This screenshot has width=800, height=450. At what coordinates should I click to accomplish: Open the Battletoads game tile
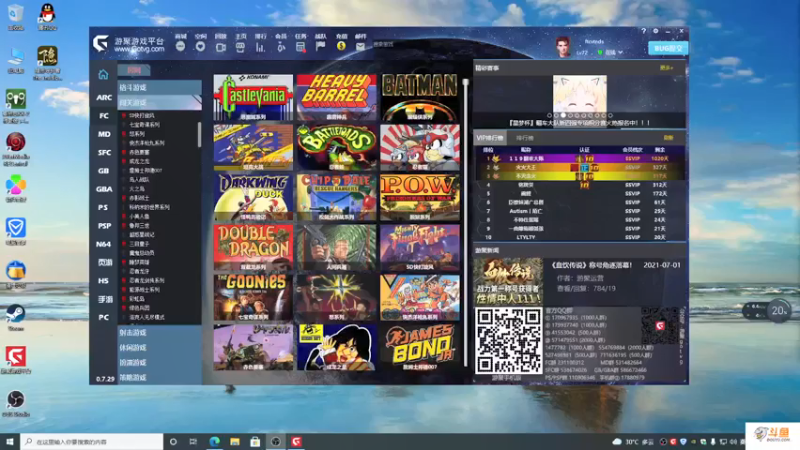336,147
